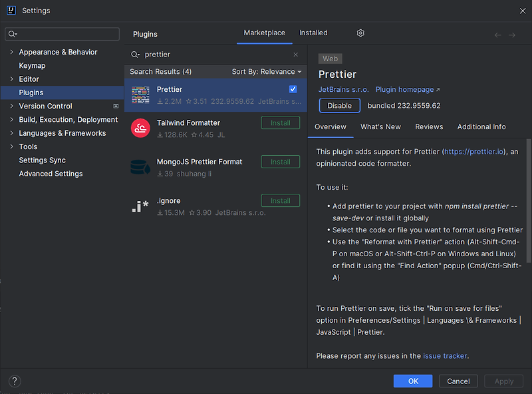532x394 pixels.
Task: Expand the Version Control section
Action: click(x=11, y=106)
